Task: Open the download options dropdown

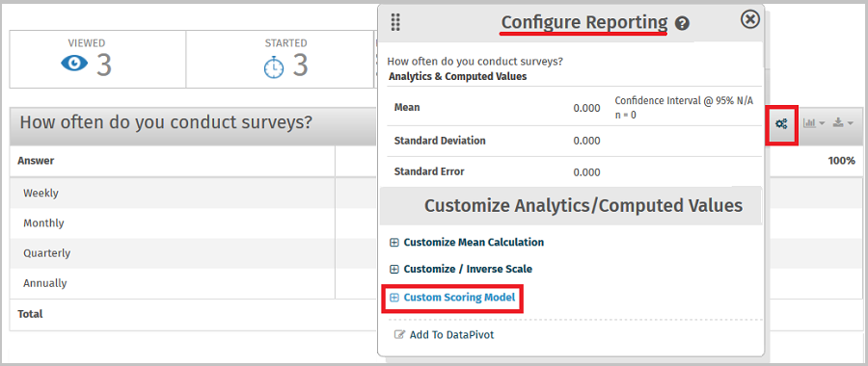Action: 843,123
